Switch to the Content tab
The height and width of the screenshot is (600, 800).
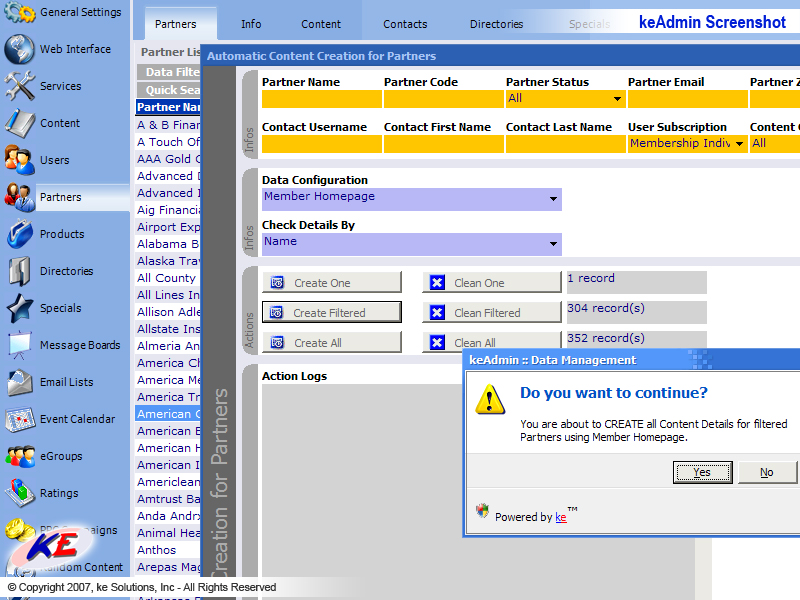tap(321, 24)
